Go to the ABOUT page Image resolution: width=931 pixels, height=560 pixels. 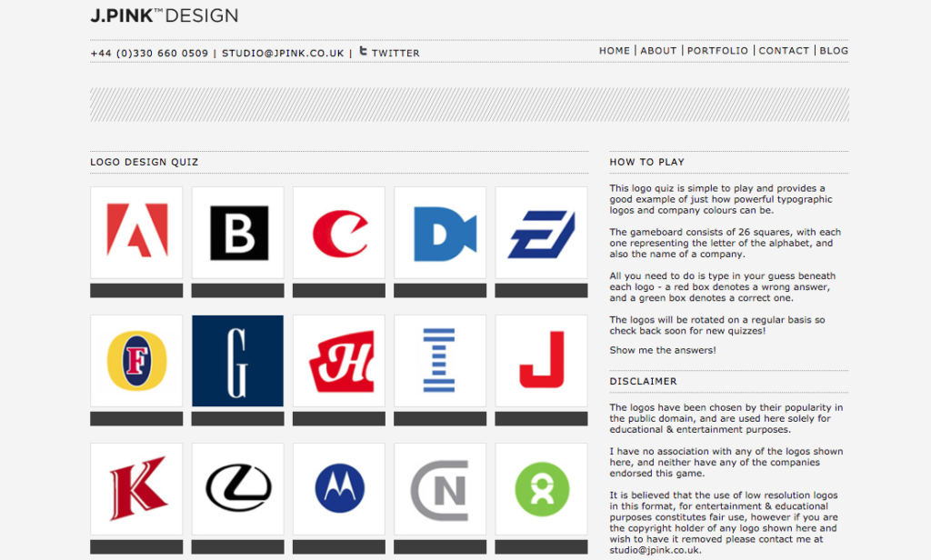[x=658, y=51]
